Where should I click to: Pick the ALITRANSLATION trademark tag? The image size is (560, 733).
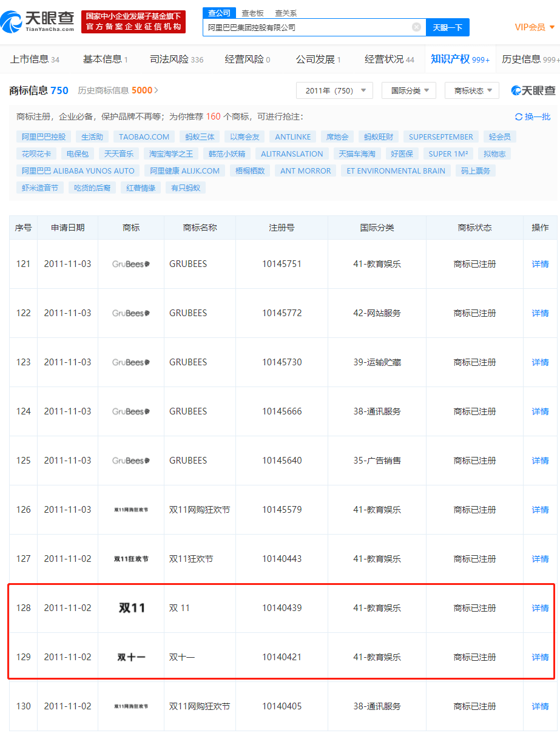[292, 154]
